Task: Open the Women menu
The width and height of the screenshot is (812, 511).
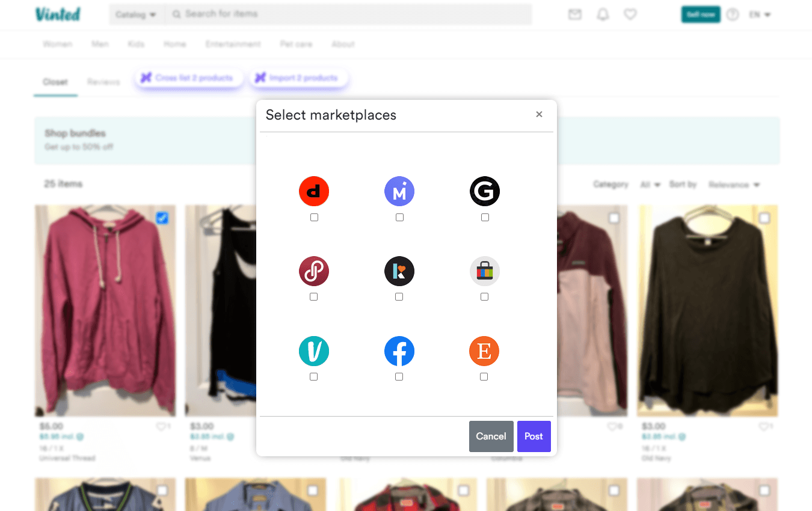Action: coord(57,44)
